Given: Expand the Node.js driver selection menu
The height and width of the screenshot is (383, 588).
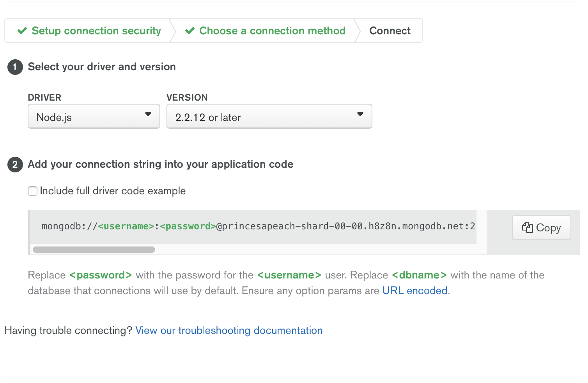Looking at the screenshot, I should (94, 116).
